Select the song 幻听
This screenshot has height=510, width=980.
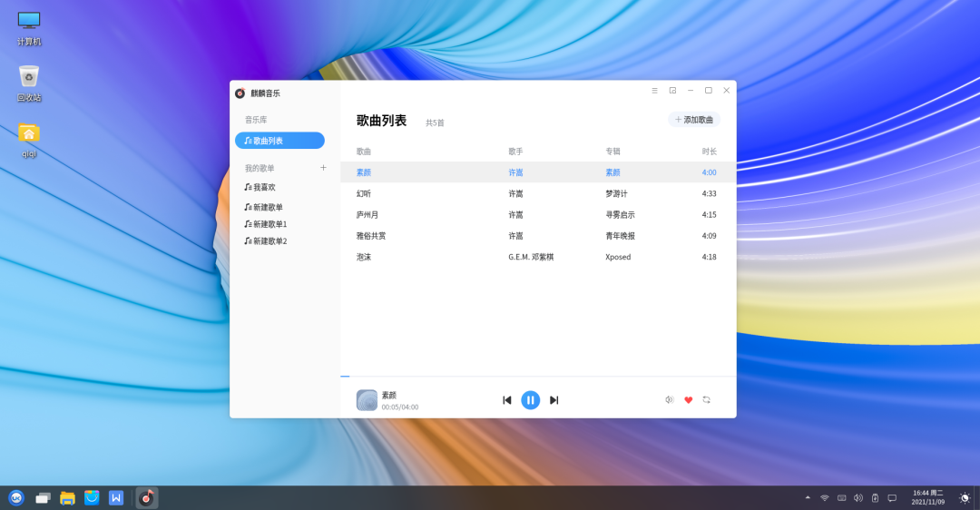click(x=538, y=194)
